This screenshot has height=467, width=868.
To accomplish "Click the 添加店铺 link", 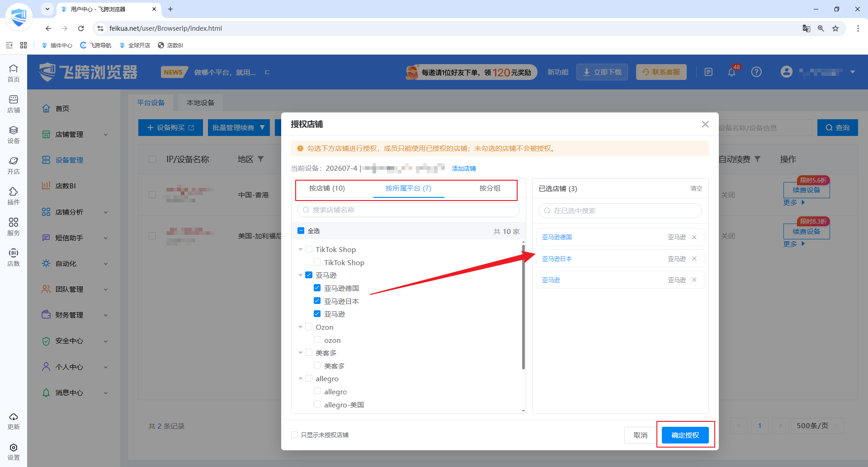I will 464,168.
